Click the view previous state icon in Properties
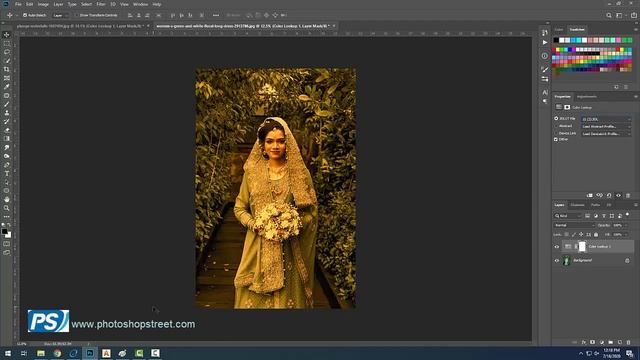 pyautogui.click(x=599, y=196)
